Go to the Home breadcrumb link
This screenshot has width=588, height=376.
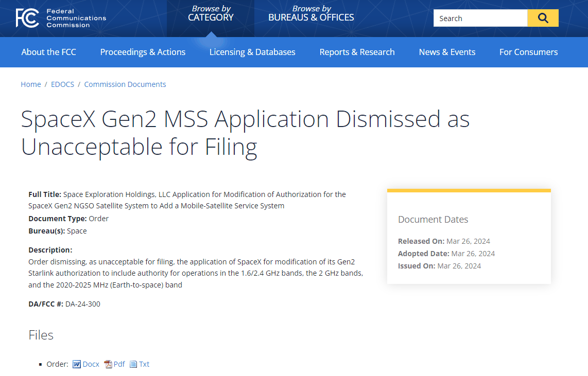point(31,84)
